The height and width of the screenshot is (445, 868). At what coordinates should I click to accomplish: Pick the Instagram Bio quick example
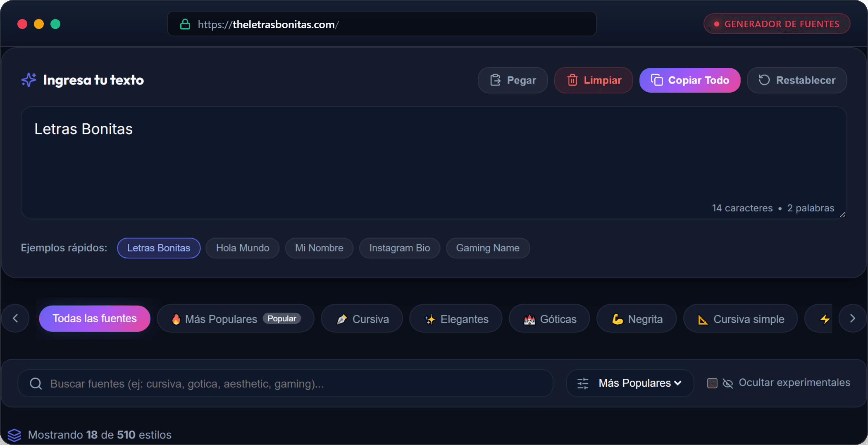pyautogui.click(x=400, y=248)
